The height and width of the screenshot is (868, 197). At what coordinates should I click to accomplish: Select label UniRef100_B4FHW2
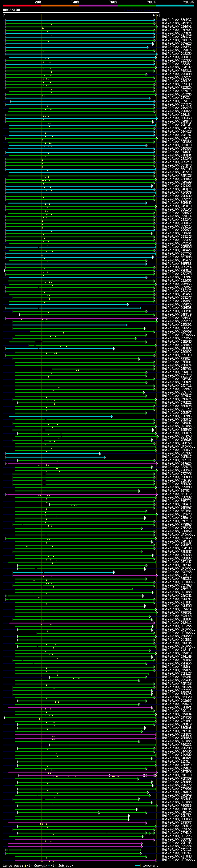(x=177, y=348)
